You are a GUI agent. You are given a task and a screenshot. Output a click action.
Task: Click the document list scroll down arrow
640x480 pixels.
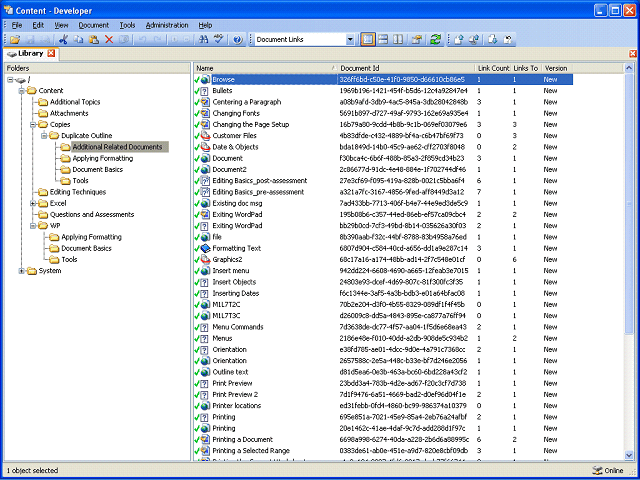pos(629,455)
